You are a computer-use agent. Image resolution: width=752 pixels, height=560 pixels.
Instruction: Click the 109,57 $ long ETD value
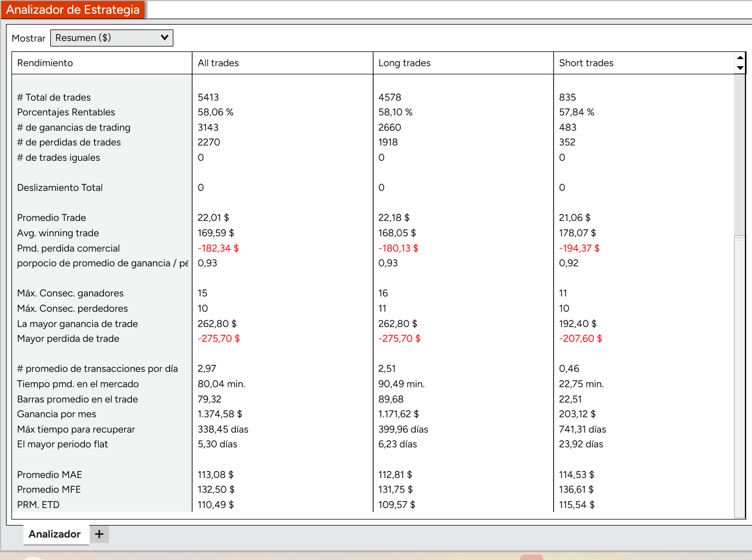pos(397,505)
